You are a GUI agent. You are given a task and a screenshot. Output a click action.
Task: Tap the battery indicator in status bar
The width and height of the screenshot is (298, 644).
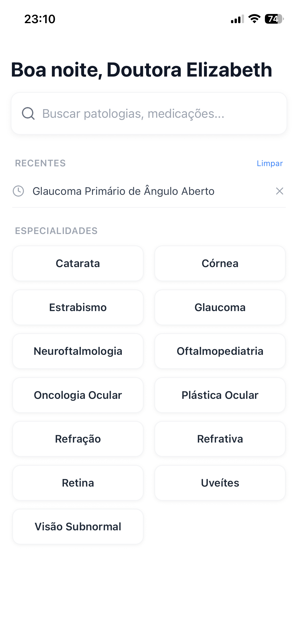pos(274,19)
